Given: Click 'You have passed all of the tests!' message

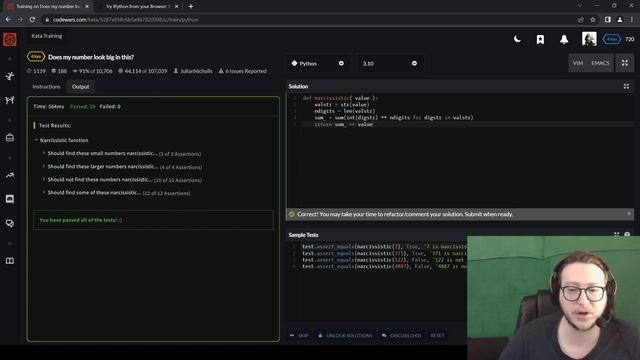Looking at the screenshot, I should 80,220.
